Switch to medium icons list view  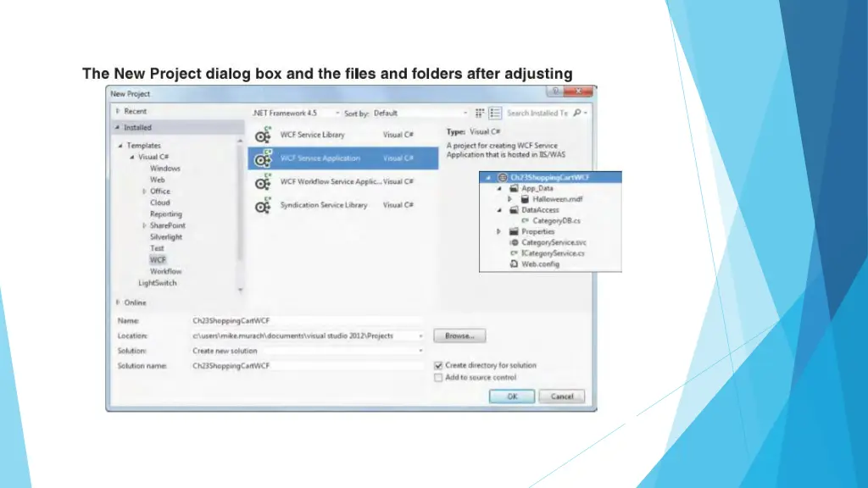click(x=495, y=113)
